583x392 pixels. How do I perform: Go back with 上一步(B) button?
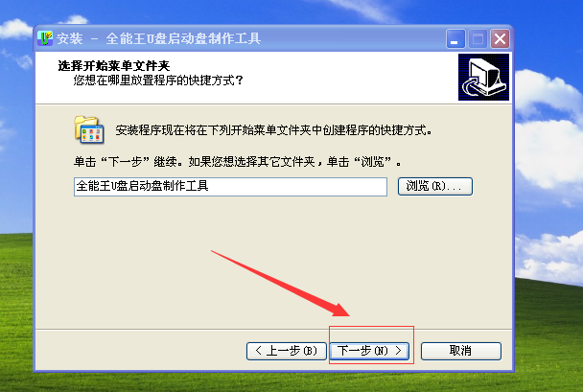(287, 351)
